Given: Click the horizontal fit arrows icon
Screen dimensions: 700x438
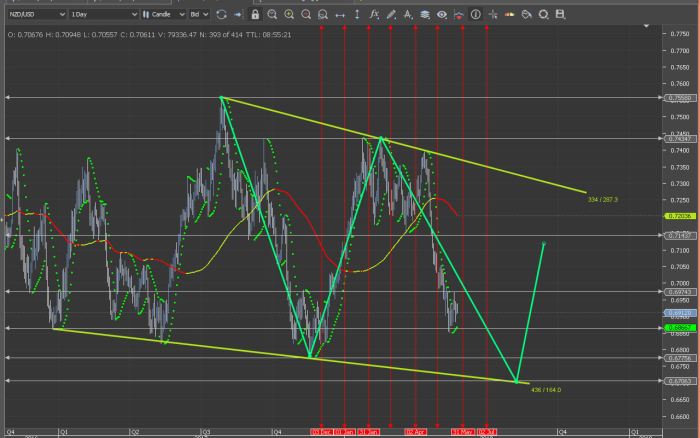Looking at the screenshot, I should pyautogui.click(x=340, y=15).
